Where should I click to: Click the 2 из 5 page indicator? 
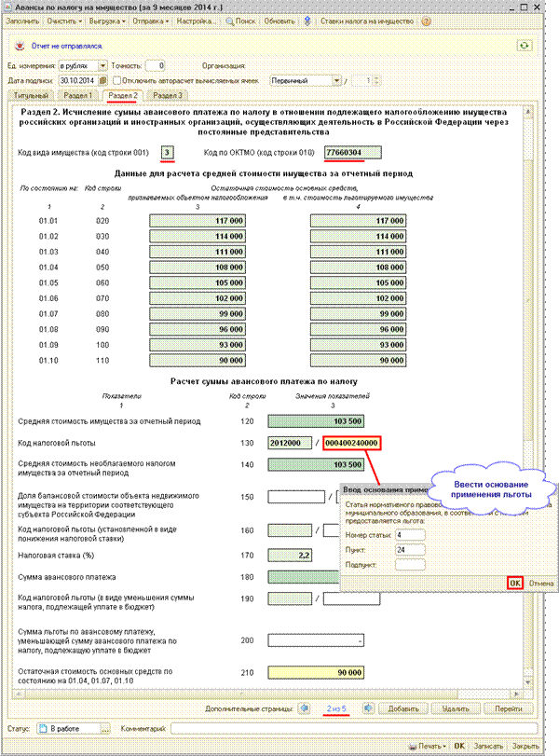[336, 708]
